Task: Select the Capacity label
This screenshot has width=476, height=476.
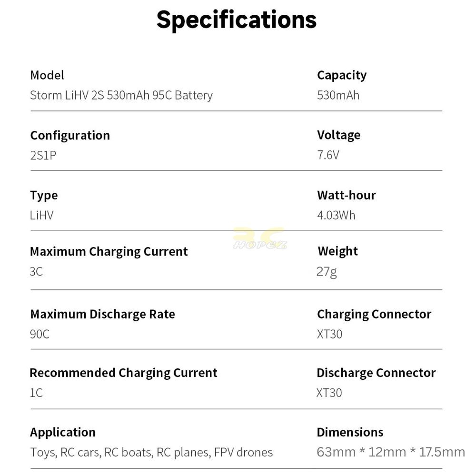Action: click(342, 76)
